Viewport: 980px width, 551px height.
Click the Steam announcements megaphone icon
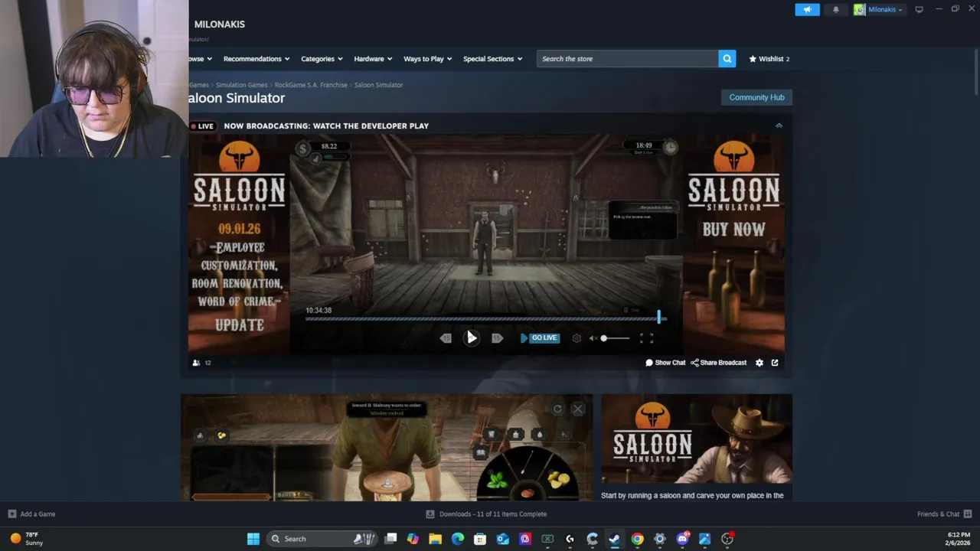807,9
